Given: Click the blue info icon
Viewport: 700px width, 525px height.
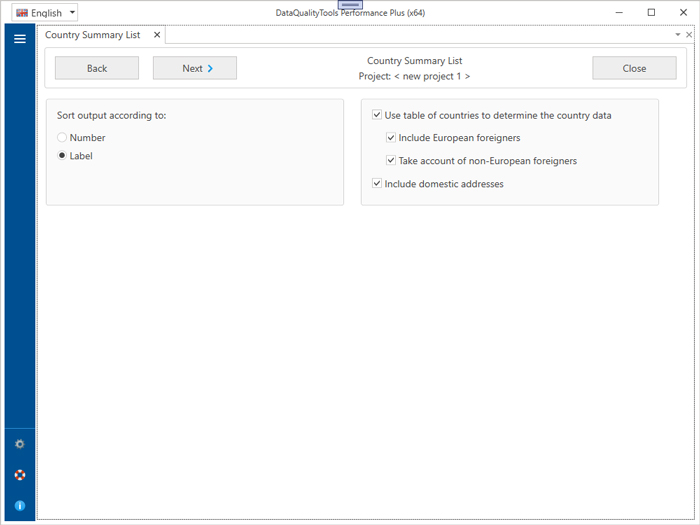Looking at the screenshot, I should tap(19, 506).
